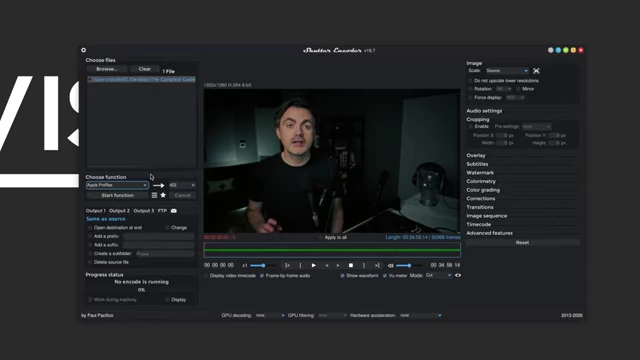Expand the Overlay section
This screenshot has height=360, width=640.
tap(476, 156)
